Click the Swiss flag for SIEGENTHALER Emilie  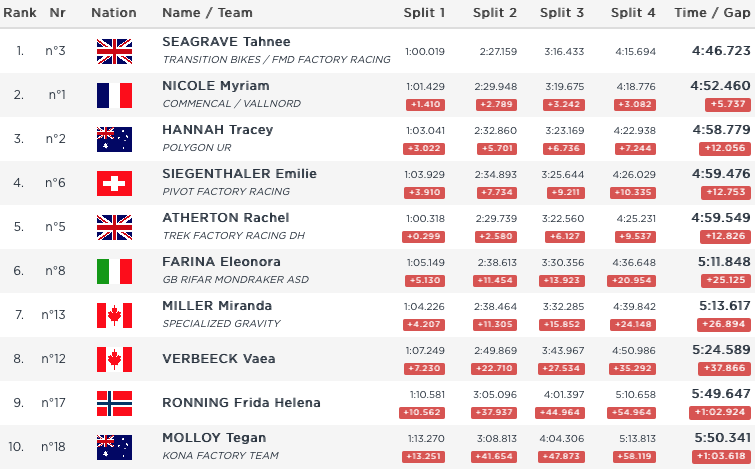(x=114, y=183)
